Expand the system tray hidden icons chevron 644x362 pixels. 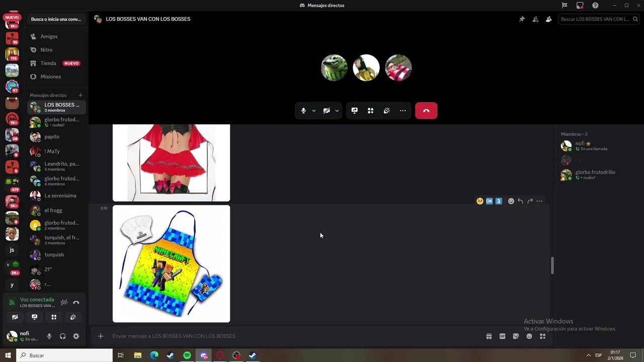[588, 355]
